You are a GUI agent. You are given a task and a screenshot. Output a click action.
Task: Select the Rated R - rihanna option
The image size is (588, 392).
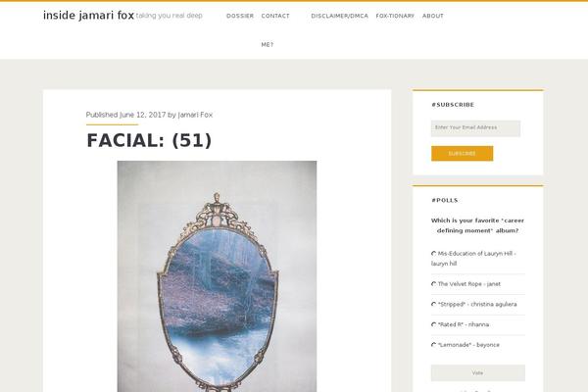pos(434,324)
